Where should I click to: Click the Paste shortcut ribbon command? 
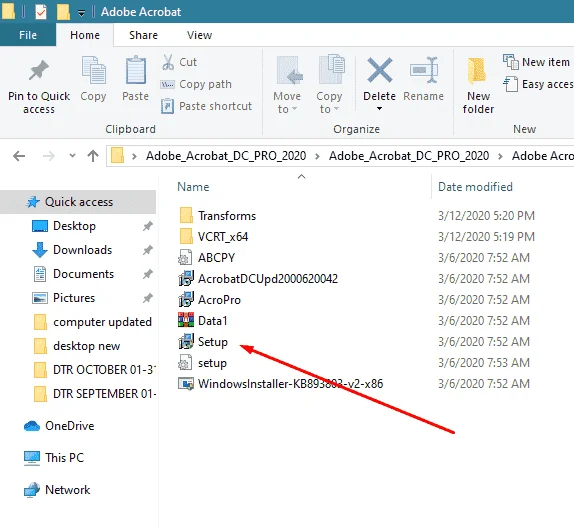206,106
